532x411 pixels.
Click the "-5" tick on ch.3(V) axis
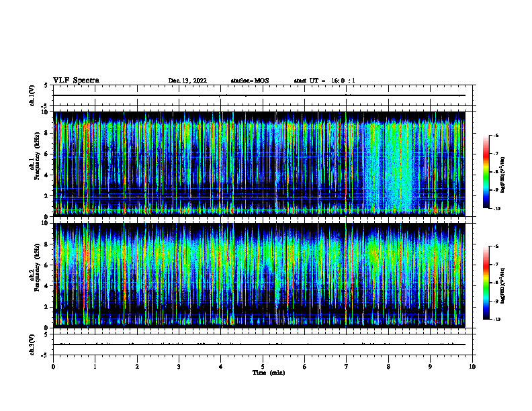point(46,355)
